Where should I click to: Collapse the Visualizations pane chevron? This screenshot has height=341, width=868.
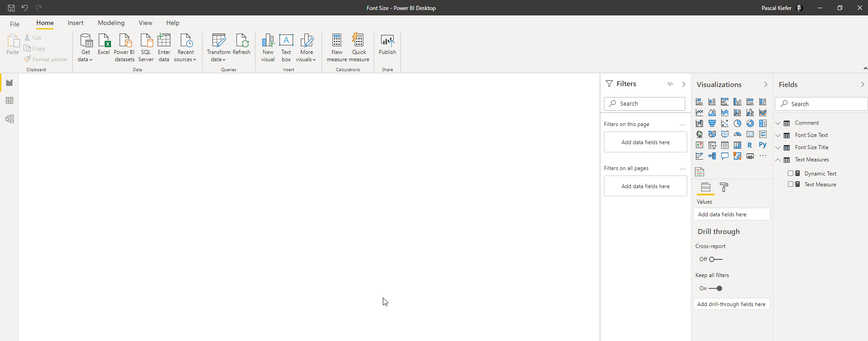(766, 84)
